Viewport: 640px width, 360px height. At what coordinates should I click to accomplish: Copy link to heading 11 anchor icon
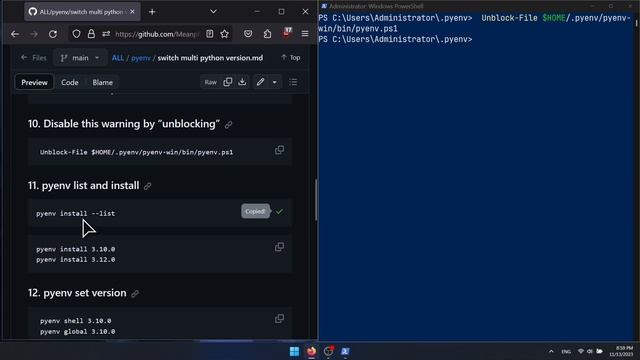pyautogui.click(x=148, y=186)
